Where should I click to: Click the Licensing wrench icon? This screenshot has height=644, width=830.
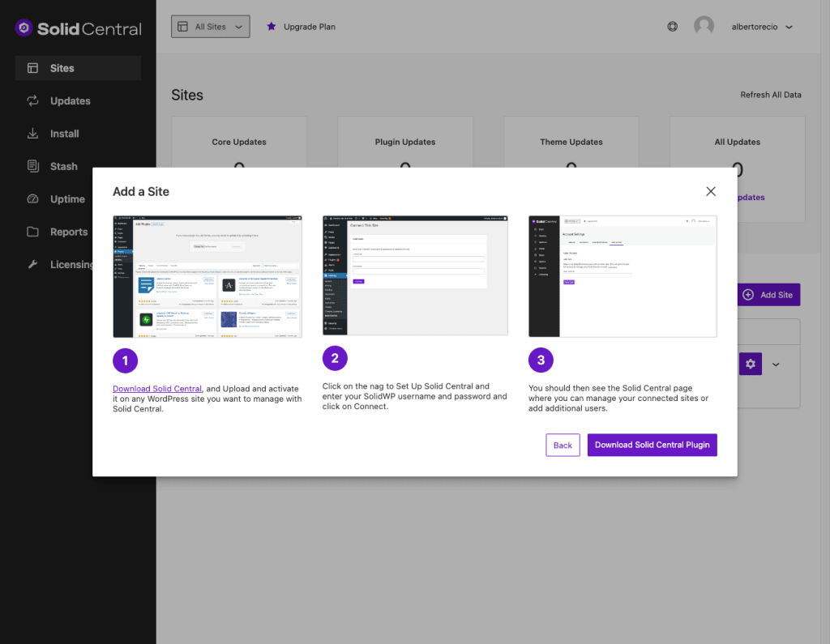coord(32,265)
